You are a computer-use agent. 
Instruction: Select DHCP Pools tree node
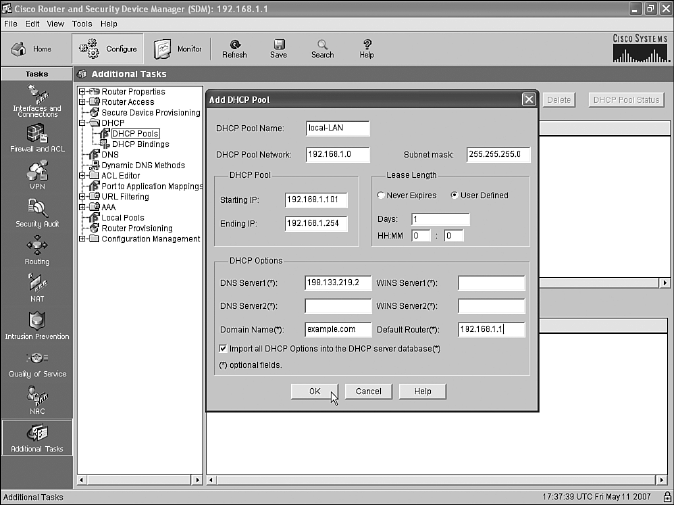[135, 134]
